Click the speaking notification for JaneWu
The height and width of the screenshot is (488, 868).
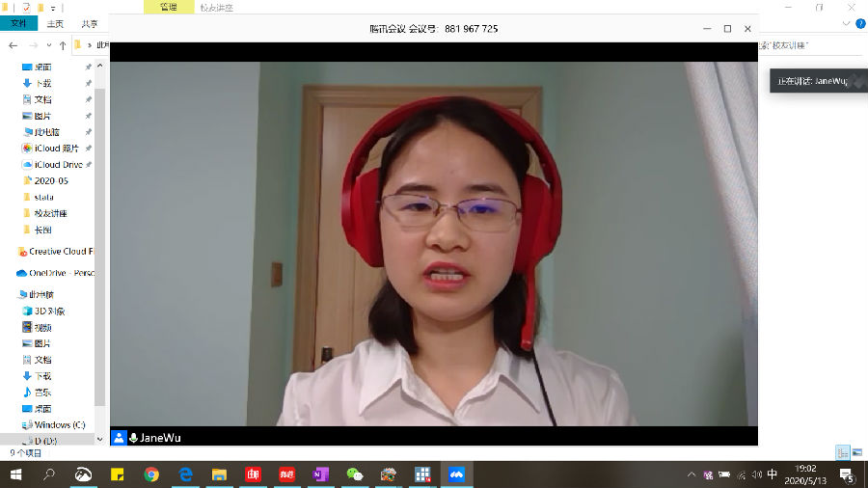(x=813, y=81)
